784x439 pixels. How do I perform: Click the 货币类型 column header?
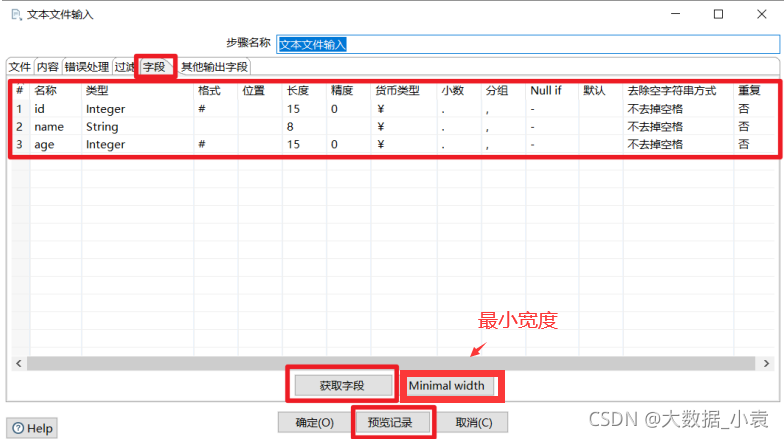(404, 90)
